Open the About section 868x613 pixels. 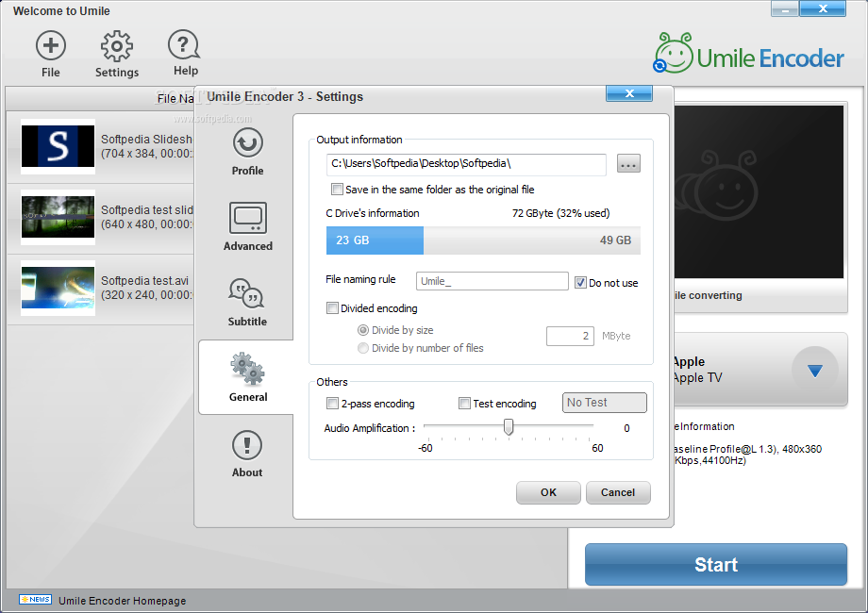coord(247,455)
